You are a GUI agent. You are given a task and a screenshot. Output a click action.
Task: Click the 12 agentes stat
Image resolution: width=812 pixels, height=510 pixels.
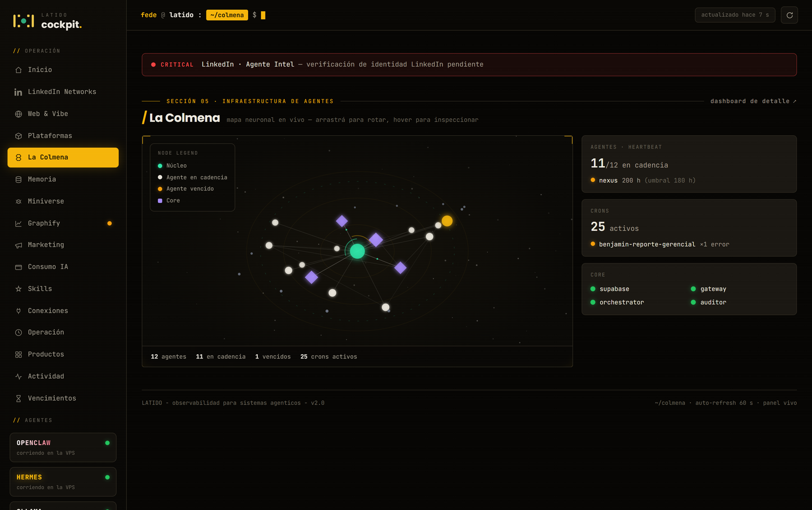coord(168,357)
